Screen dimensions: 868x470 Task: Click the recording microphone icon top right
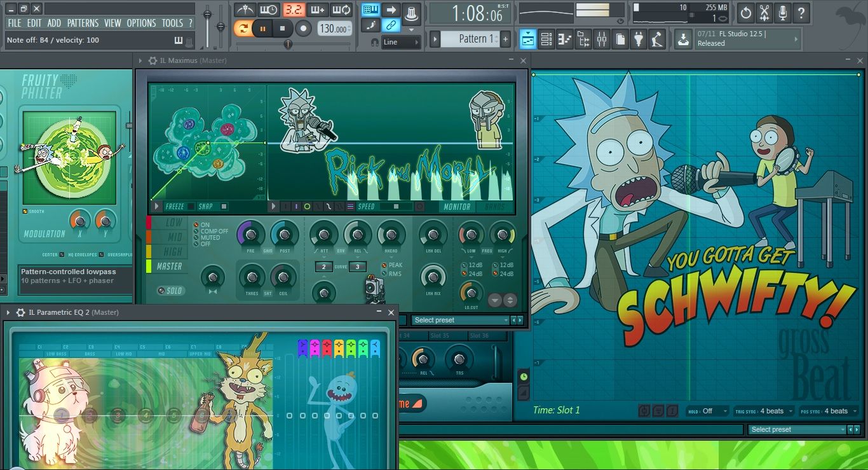pyautogui.click(x=783, y=13)
